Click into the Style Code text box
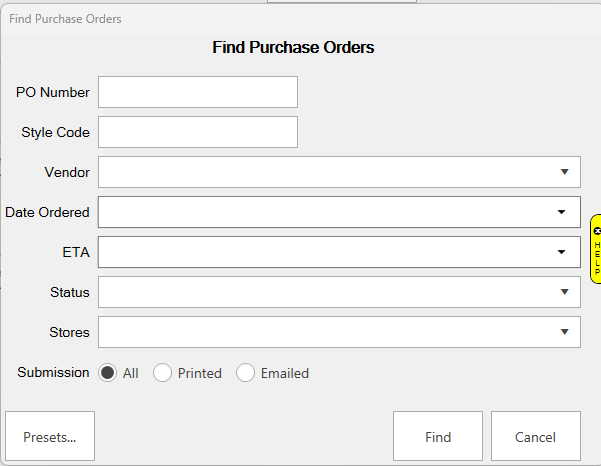Viewport: 601px width, 466px height. click(198, 132)
